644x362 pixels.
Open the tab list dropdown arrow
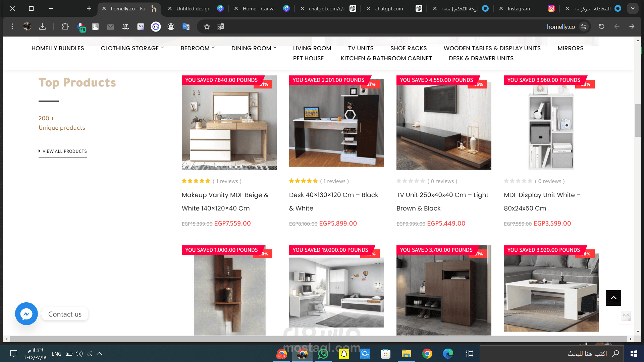click(x=633, y=8)
